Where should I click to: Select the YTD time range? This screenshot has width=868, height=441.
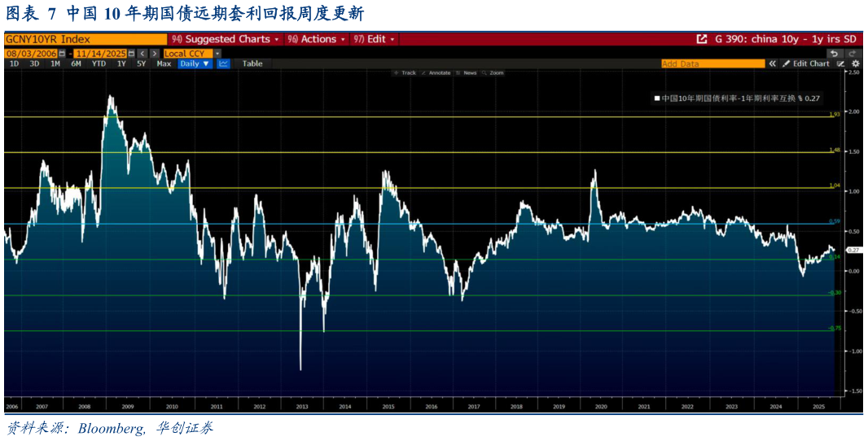coord(99,63)
